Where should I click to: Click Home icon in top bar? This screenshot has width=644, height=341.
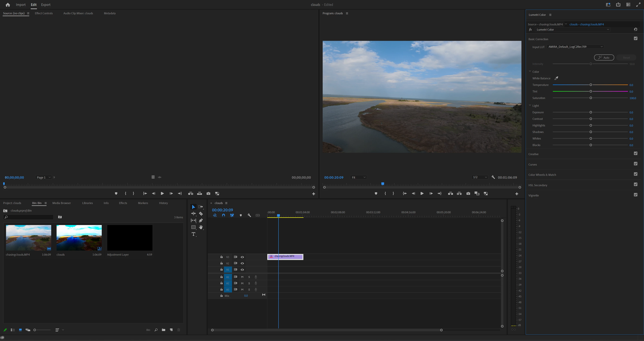coord(8,5)
